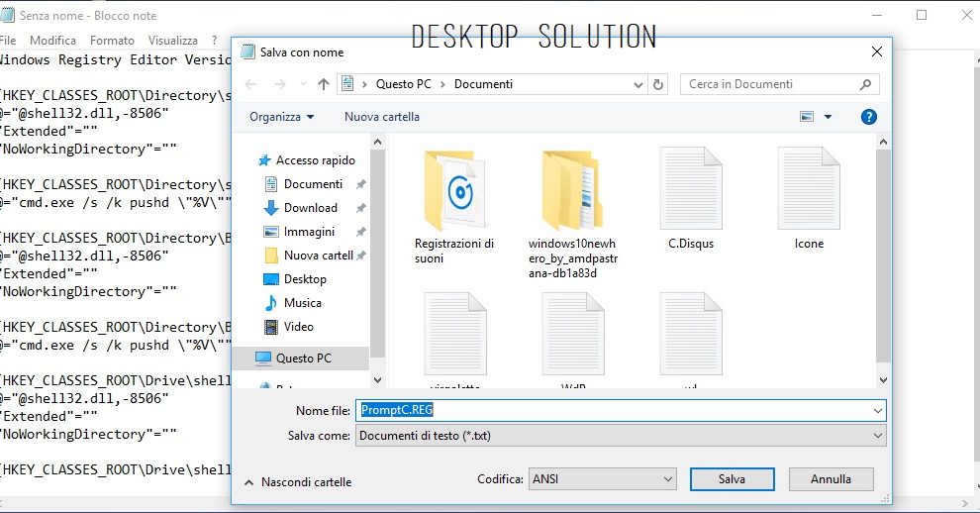Collapse folders with Nascondi cartelle
This screenshot has height=513, width=980.
point(298,482)
